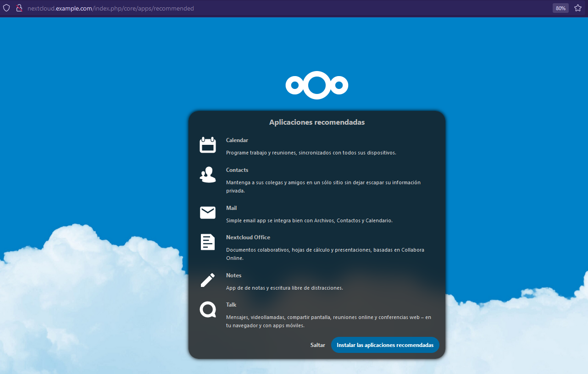Select the Contacts app title
Image resolution: width=588 pixels, height=374 pixels.
237,170
